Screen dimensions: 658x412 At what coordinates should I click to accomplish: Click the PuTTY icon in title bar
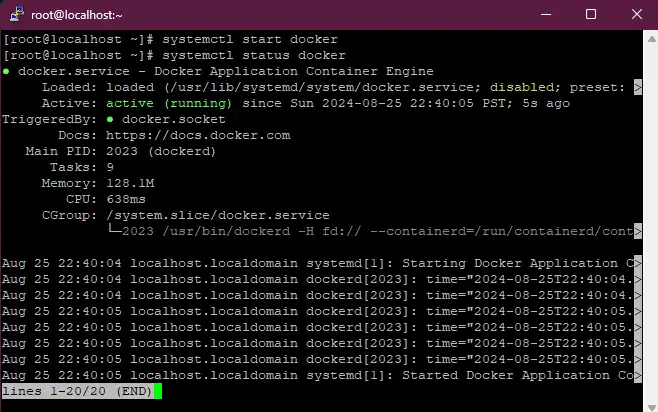(17, 14)
